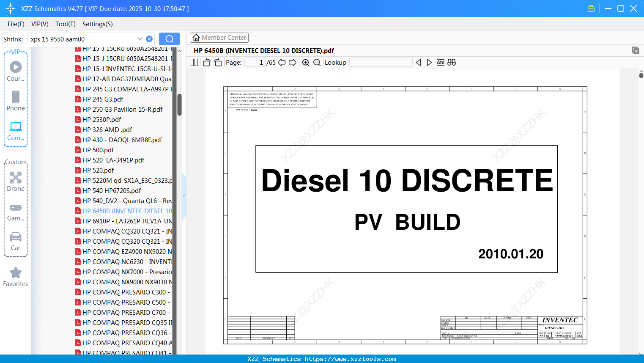This screenshot has width=644, height=363.
Task: Find previous lookup result
Action: pyautogui.click(x=418, y=63)
